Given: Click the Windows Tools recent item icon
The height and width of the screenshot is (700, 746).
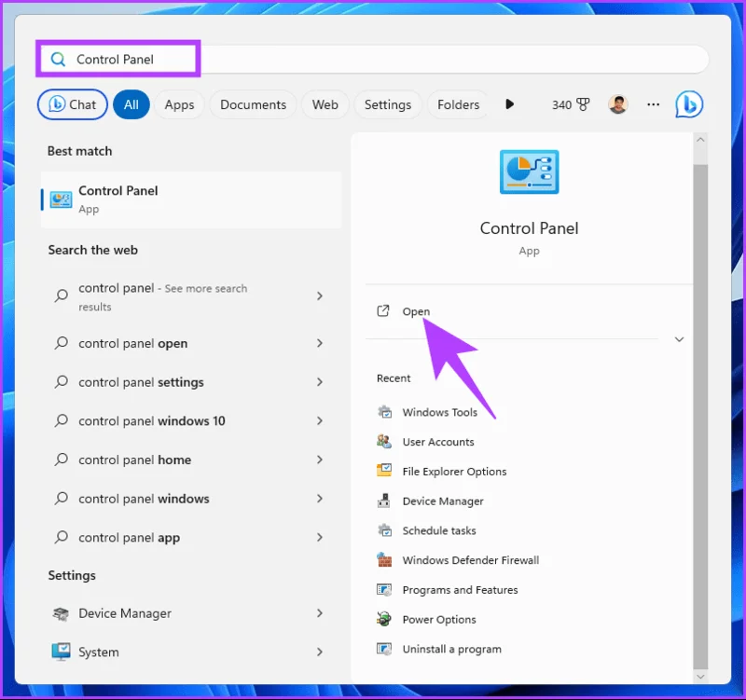Looking at the screenshot, I should point(384,412).
